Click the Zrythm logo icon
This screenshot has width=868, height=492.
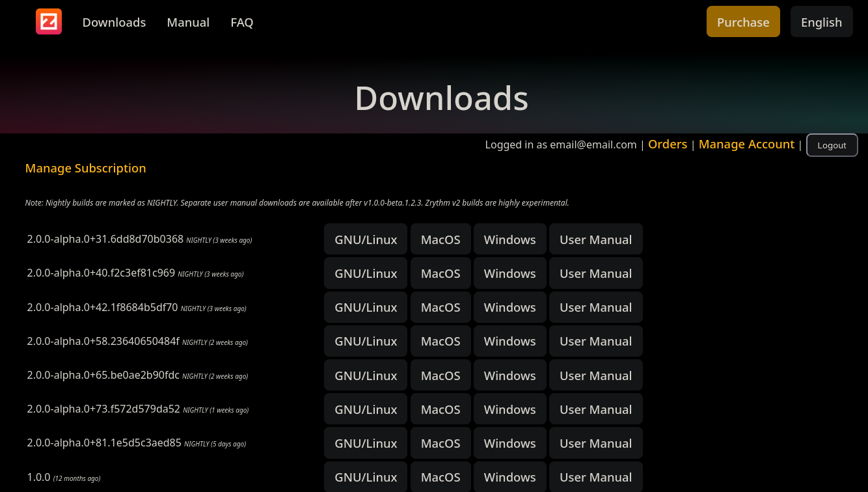49,21
